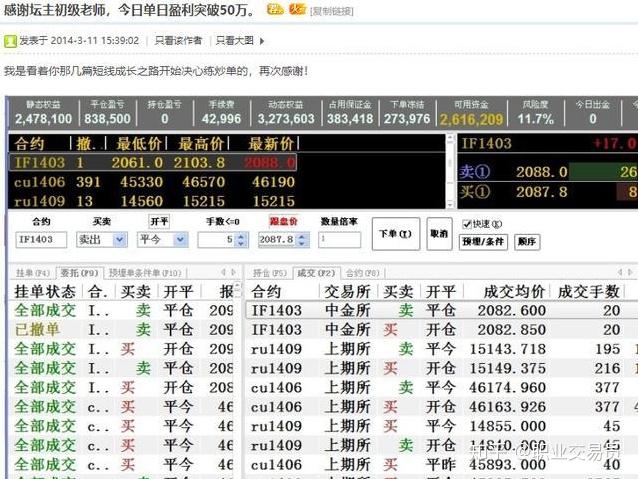Viewport: 638px width, 479px height.
Task: Click right panel tab scroll-right arrow
Action: click(x=630, y=272)
